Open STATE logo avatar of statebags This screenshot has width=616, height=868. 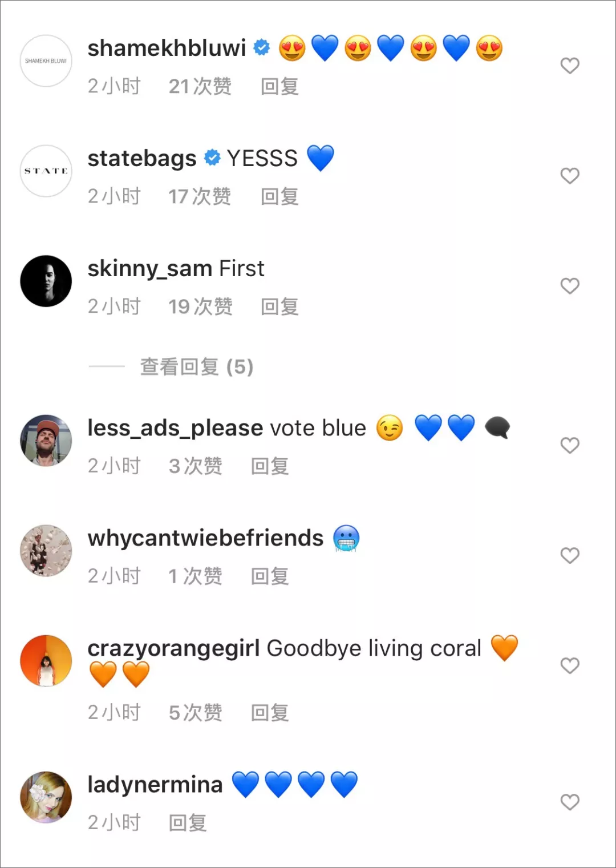pos(46,171)
